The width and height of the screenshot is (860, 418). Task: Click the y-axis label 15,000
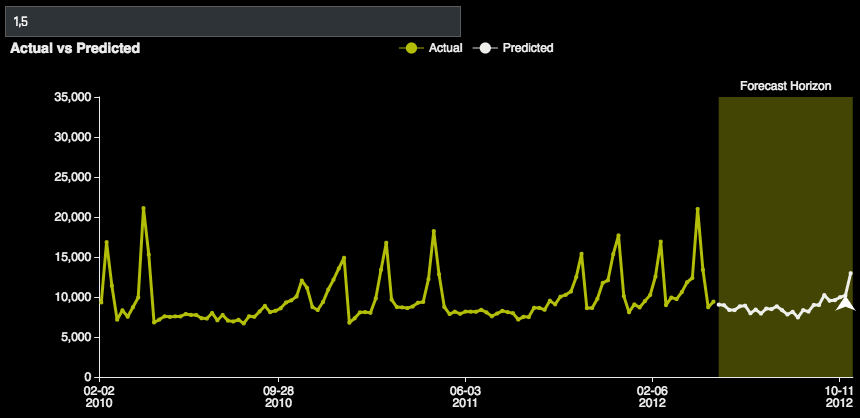pyautogui.click(x=72, y=258)
